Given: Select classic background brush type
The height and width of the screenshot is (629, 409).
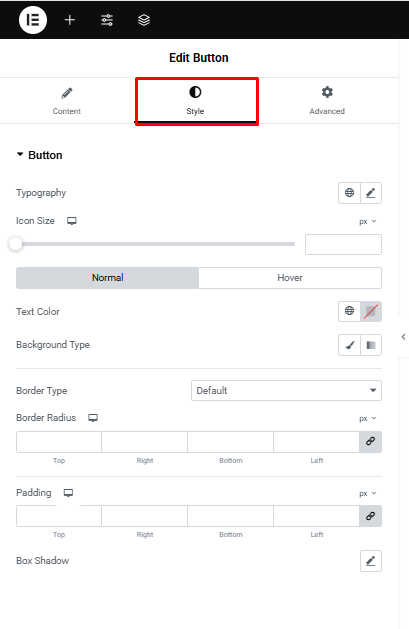Looking at the screenshot, I should 349,345.
